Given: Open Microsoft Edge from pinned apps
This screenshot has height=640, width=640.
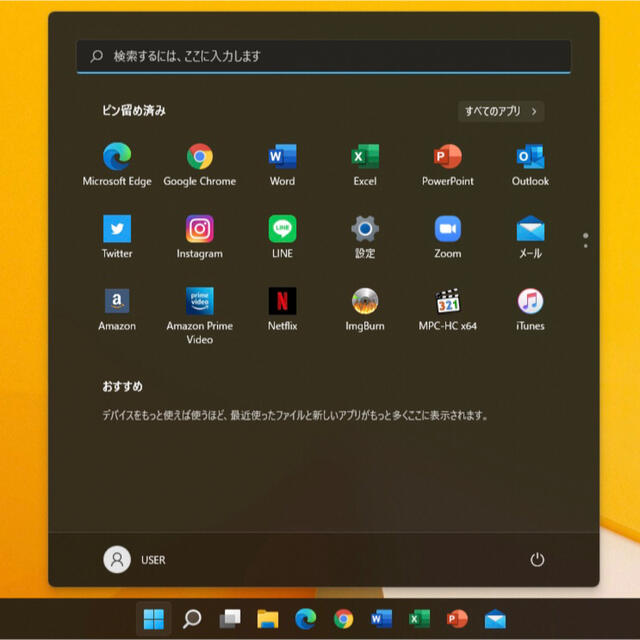Looking at the screenshot, I should click(117, 164).
